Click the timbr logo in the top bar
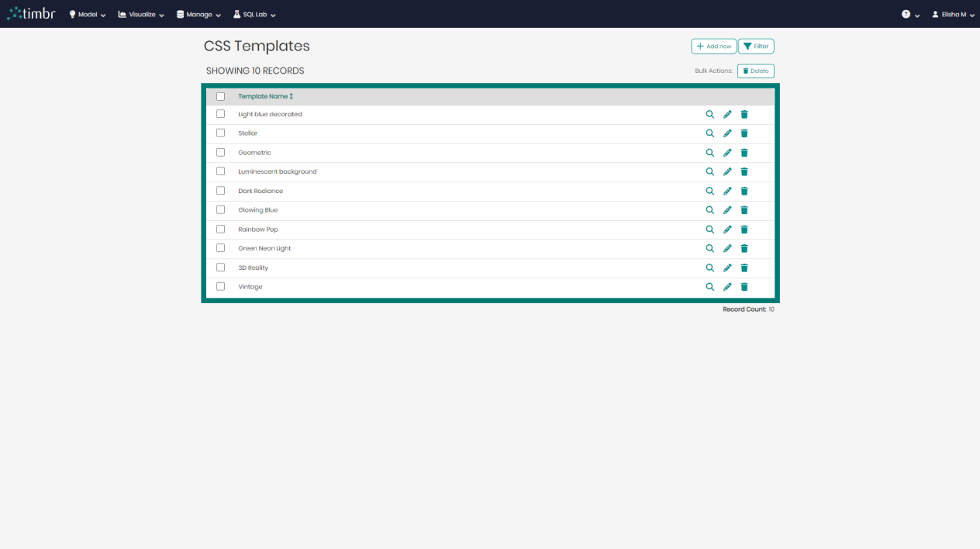Viewport: 980px width, 549px height. point(31,13)
